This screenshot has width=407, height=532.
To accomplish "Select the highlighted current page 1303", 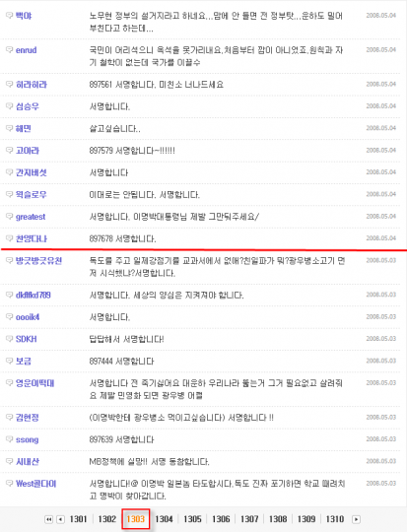I will tap(136, 519).
